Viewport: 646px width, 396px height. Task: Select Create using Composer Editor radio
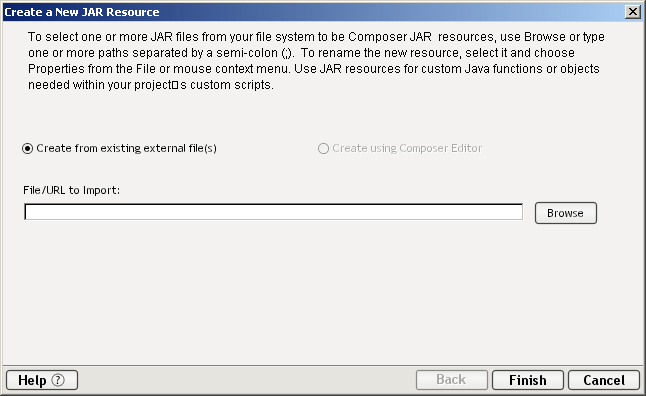[323, 148]
